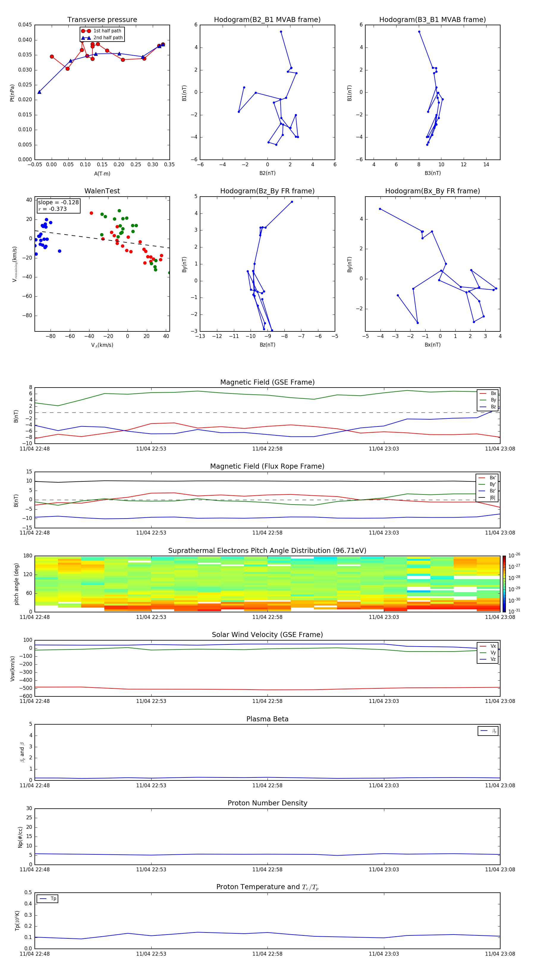Click the 'Magnetic Field (GSE Frame)' title

[x=267, y=382]
